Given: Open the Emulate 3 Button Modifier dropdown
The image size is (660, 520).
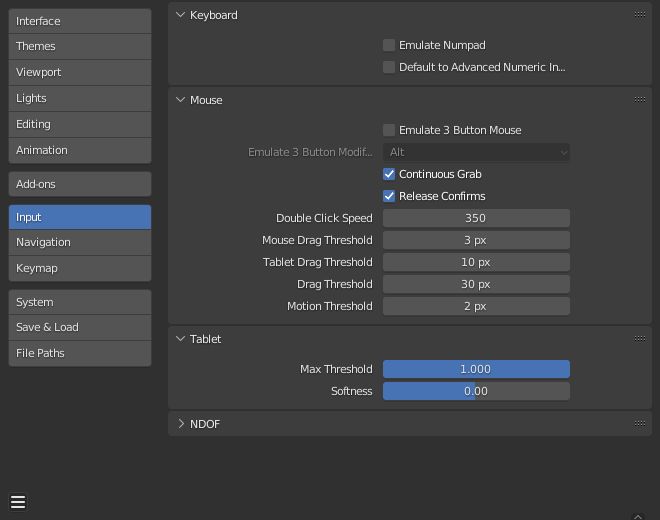Looking at the screenshot, I should (x=476, y=152).
